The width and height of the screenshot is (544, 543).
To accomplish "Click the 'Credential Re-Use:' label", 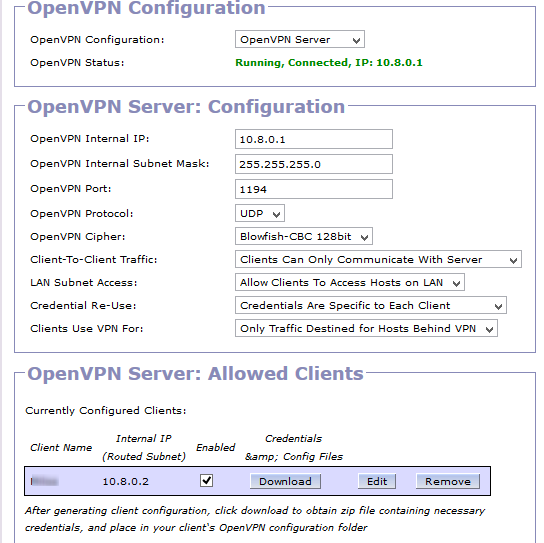I will pos(83,305).
